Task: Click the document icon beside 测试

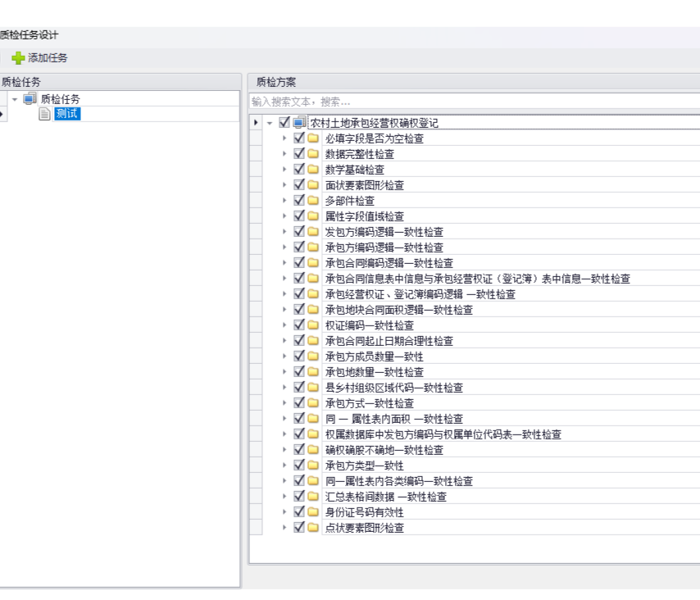Action: (x=44, y=114)
